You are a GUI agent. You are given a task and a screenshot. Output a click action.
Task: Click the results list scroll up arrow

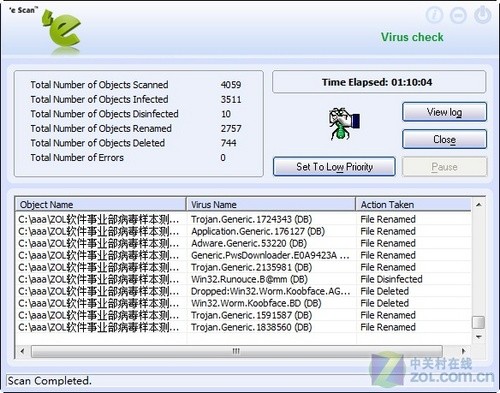click(478, 204)
